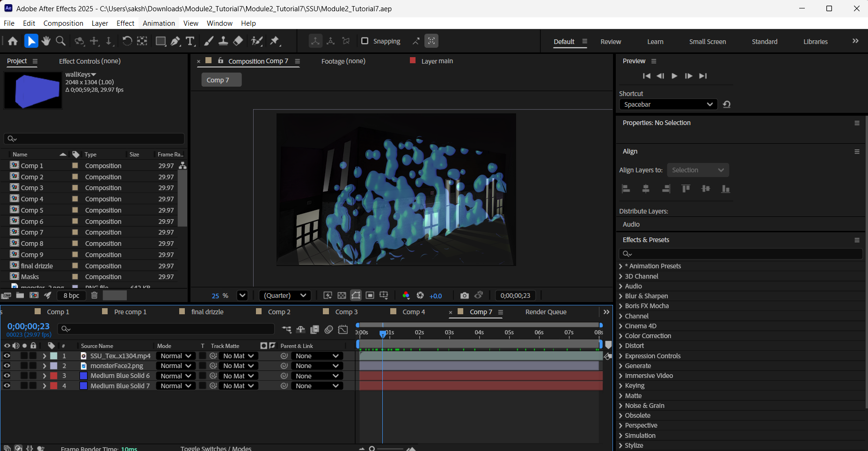Image resolution: width=868 pixels, height=451 pixels.
Task: Select the Pen tool
Action: coord(175,41)
